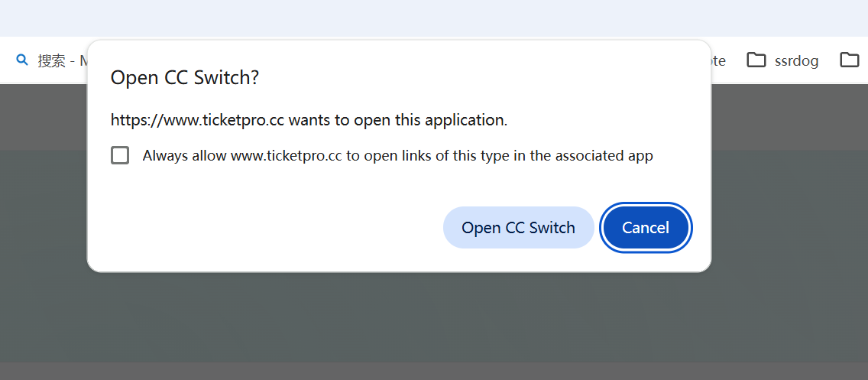
Task: Cancel the open application prompt
Action: tap(646, 228)
